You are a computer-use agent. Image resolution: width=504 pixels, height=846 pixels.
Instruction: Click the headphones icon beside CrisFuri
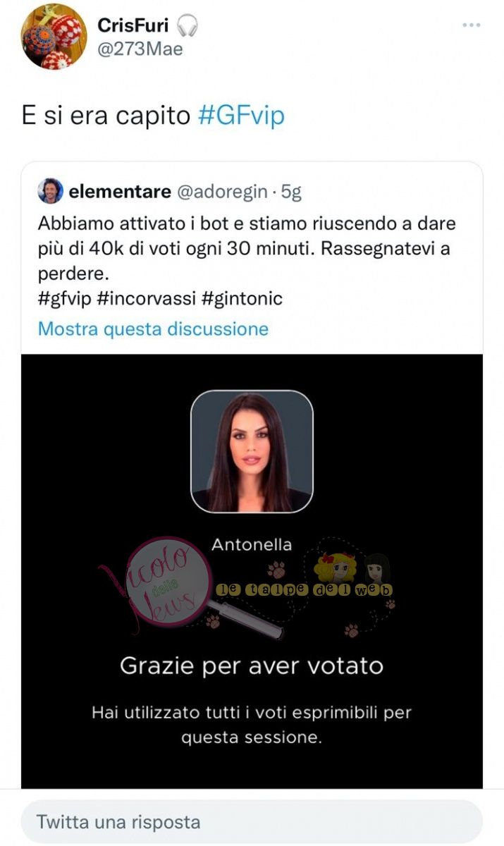coord(187,25)
